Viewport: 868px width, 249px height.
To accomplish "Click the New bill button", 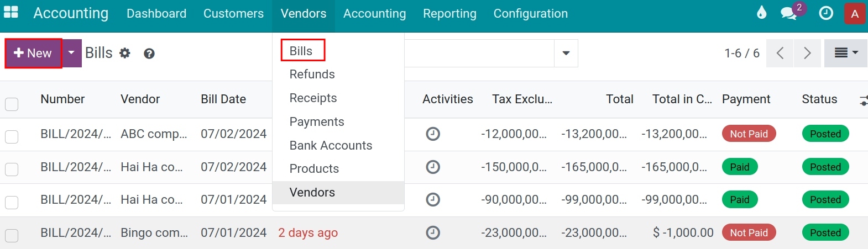I will (33, 53).
